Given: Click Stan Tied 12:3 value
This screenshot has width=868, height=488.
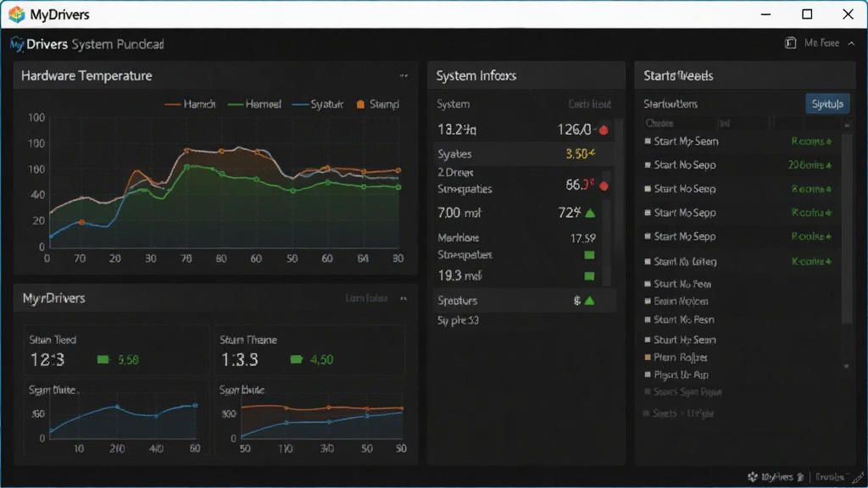Looking at the screenshot, I should pyautogui.click(x=47, y=360).
